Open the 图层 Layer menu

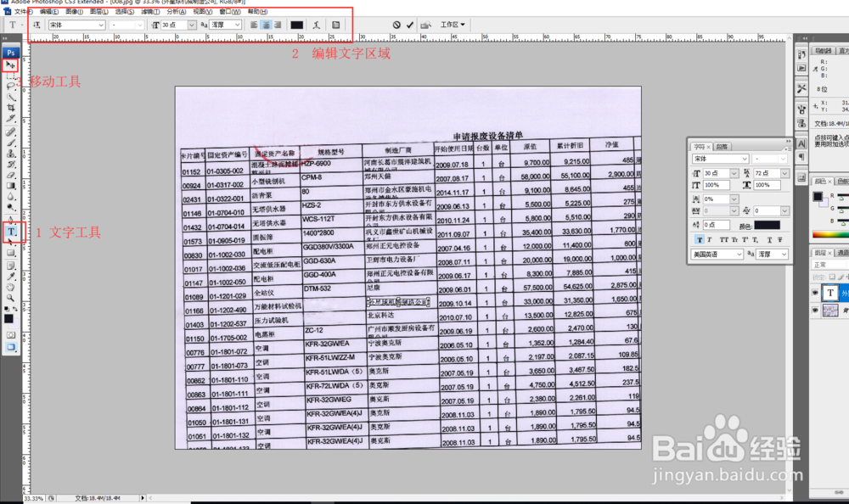(x=99, y=11)
